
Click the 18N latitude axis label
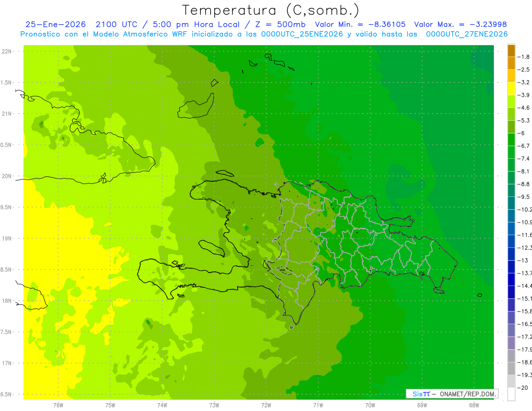pyautogui.click(x=7, y=301)
